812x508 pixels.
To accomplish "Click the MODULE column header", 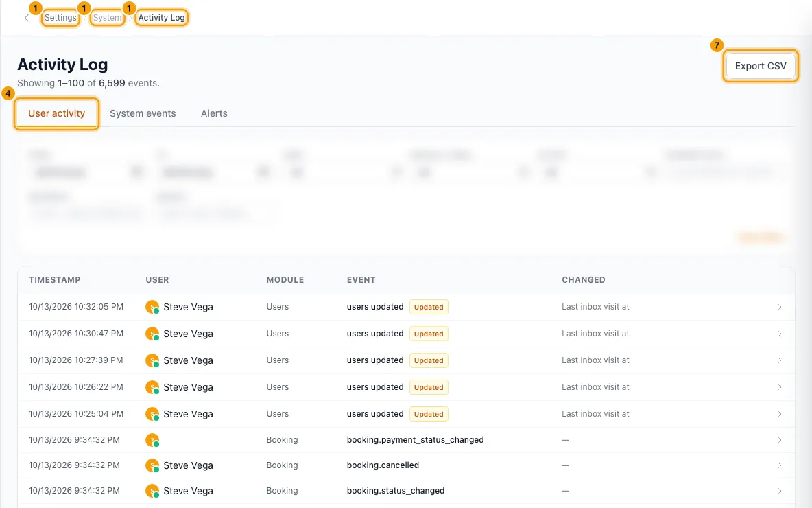I will (285, 280).
